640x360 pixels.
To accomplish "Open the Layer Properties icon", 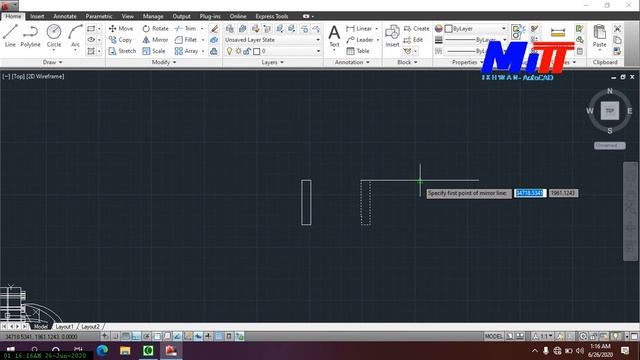I will [230, 29].
